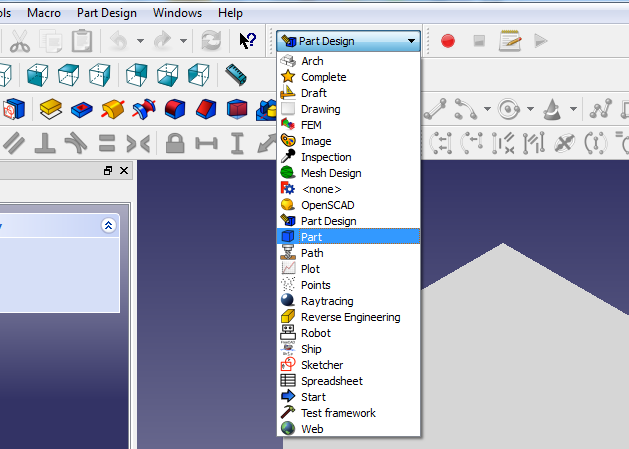Switch to Draft workbench

point(348,93)
